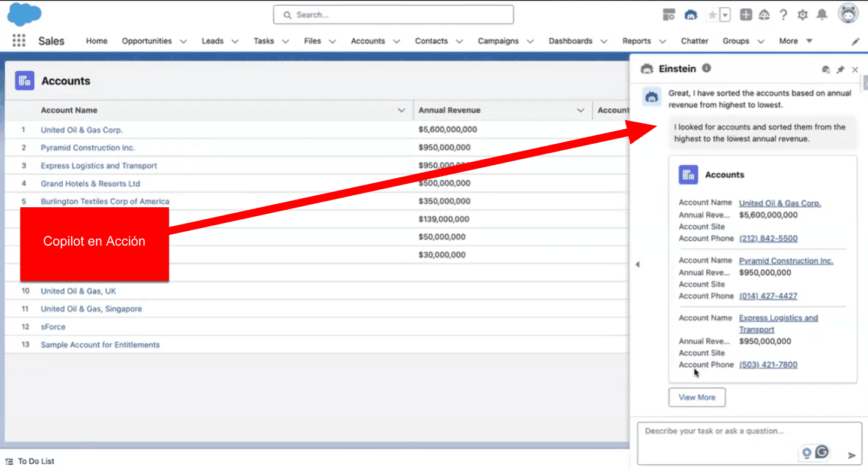Pin the Einstein panel
The height and width of the screenshot is (469, 868).
click(x=840, y=69)
